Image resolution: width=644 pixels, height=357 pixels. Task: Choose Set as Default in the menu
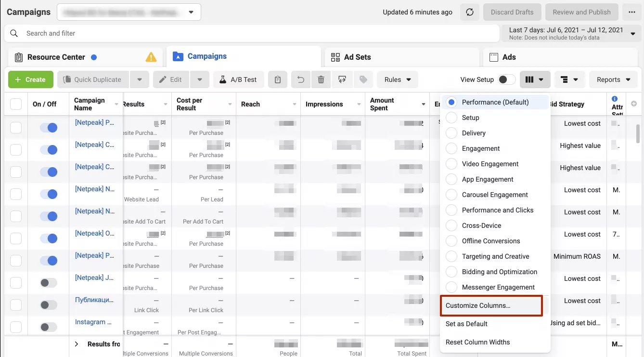coord(495,324)
